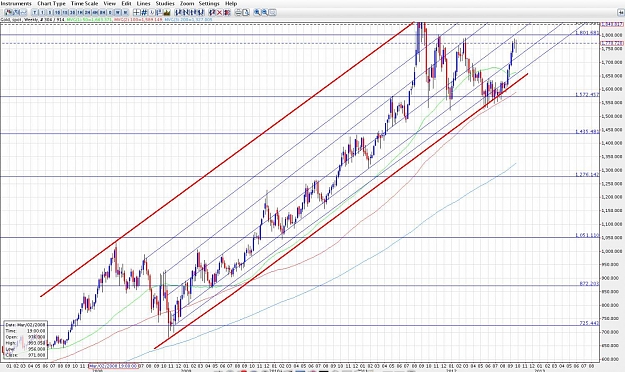Click the icon right of the red X
Image resolution: width=625 pixels, height=372 pixels.
click(227, 13)
